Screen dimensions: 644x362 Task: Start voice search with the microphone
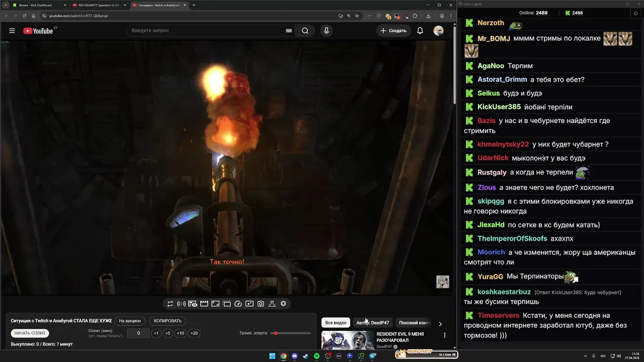point(327,31)
